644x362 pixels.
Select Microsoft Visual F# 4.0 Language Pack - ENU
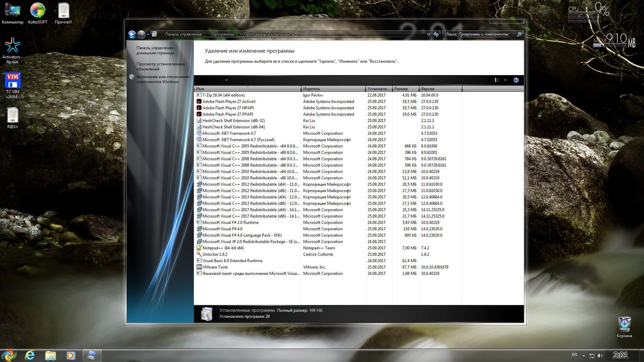329,235
